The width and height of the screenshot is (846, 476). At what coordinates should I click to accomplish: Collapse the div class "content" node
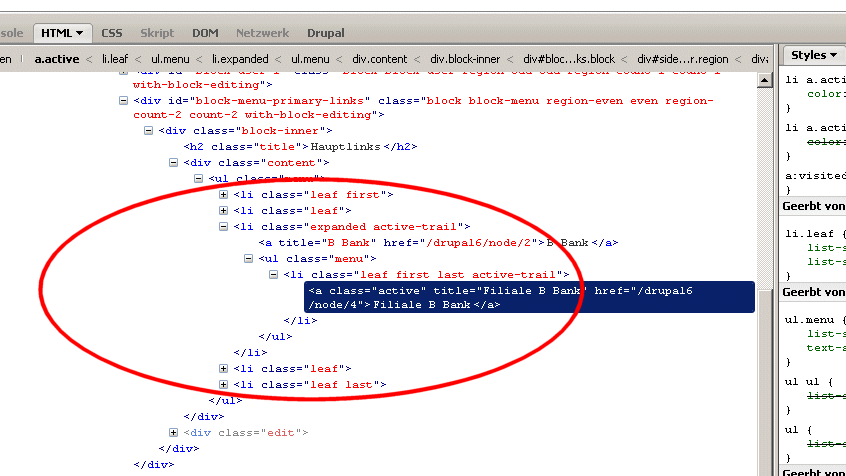click(174, 163)
